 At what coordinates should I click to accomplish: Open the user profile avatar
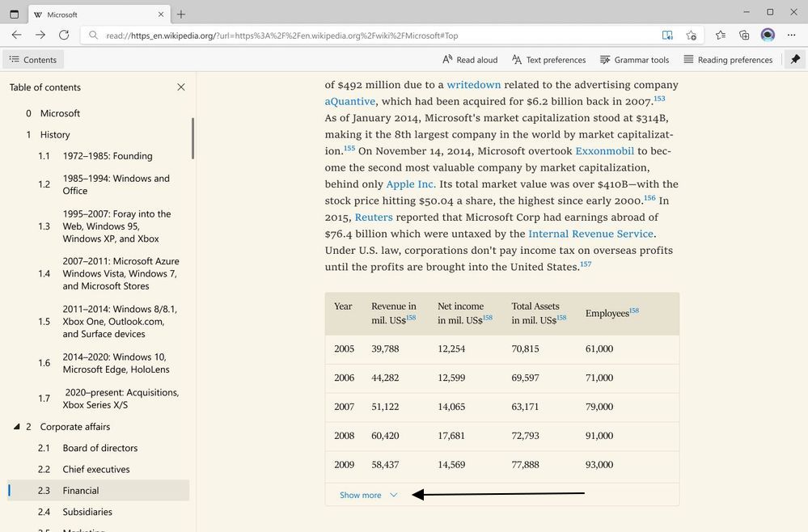pos(768,35)
